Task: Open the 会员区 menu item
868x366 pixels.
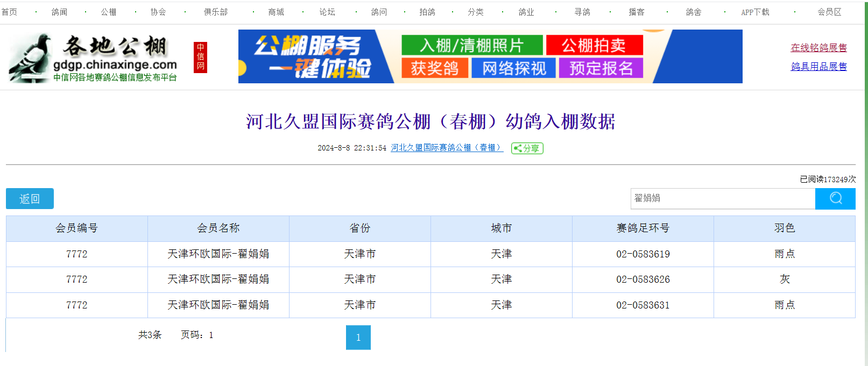Action: 829,12
